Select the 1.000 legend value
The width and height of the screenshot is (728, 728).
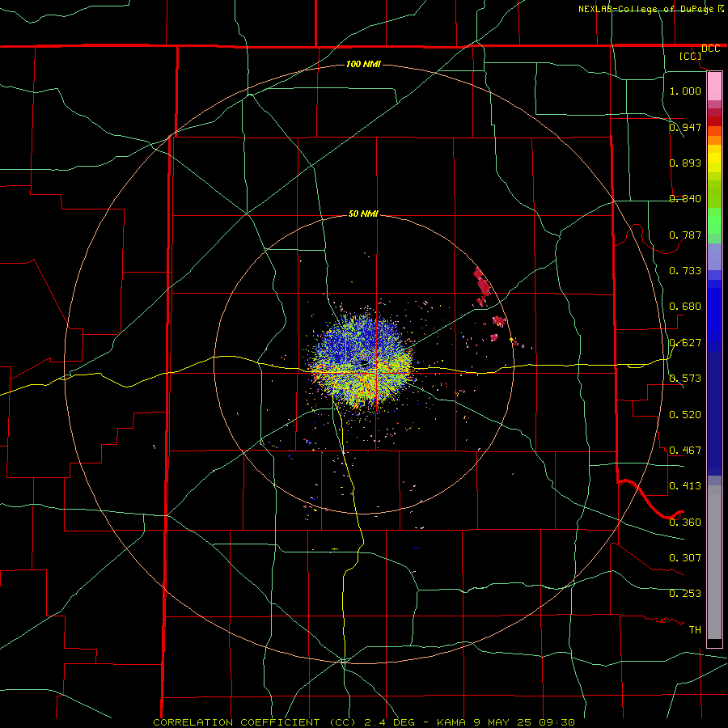(685, 91)
